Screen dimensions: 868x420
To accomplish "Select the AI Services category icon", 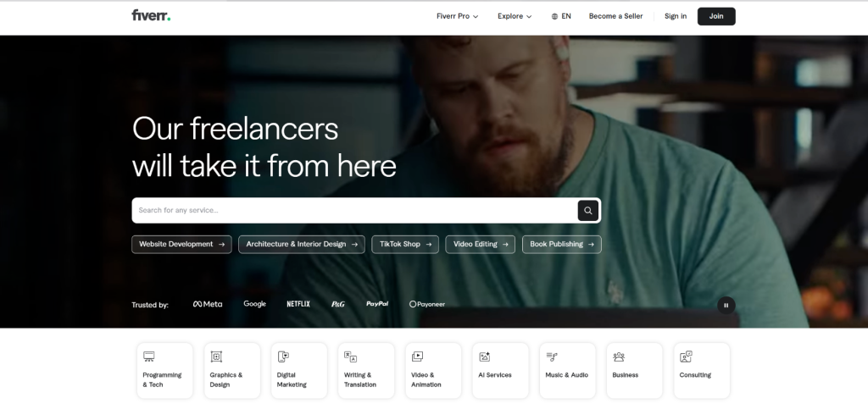I will tap(484, 357).
